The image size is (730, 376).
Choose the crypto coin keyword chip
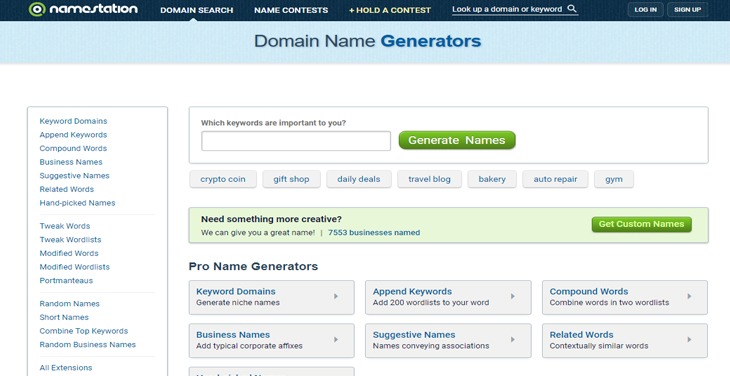click(223, 179)
